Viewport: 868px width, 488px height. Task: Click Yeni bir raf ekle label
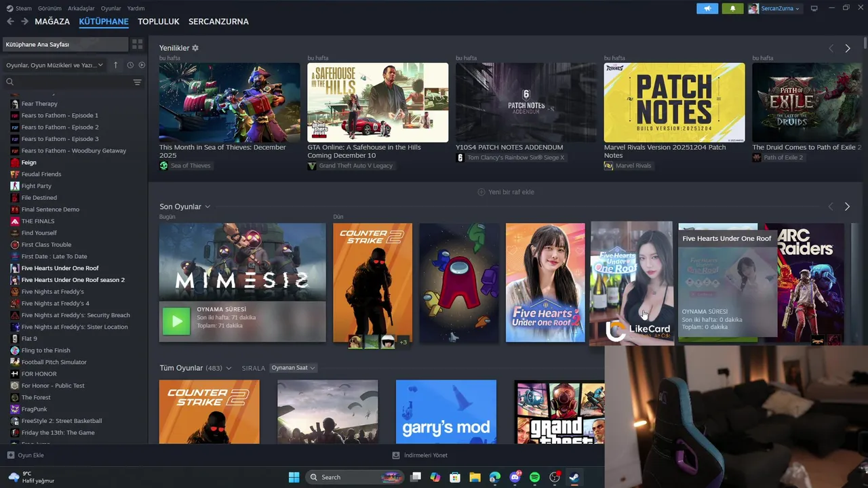point(511,192)
